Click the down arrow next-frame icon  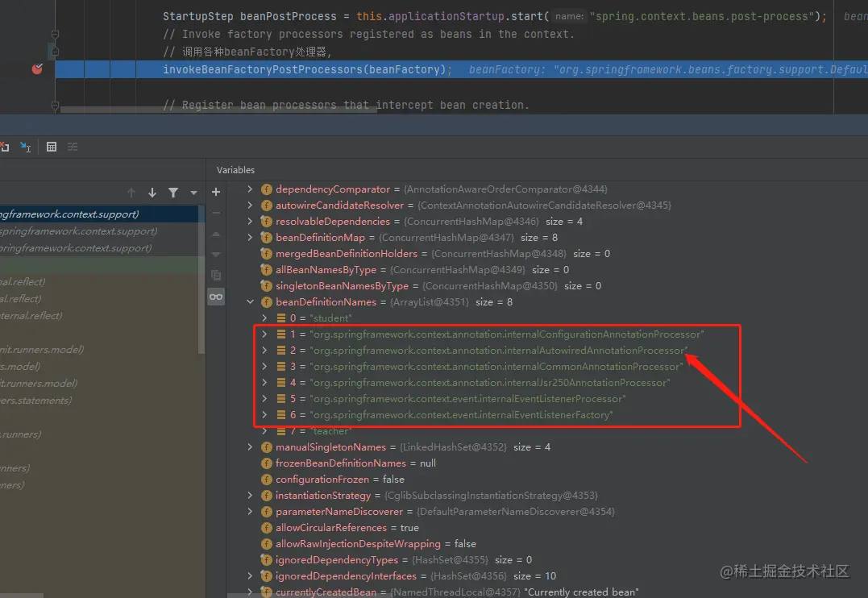click(x=152, y=193)
